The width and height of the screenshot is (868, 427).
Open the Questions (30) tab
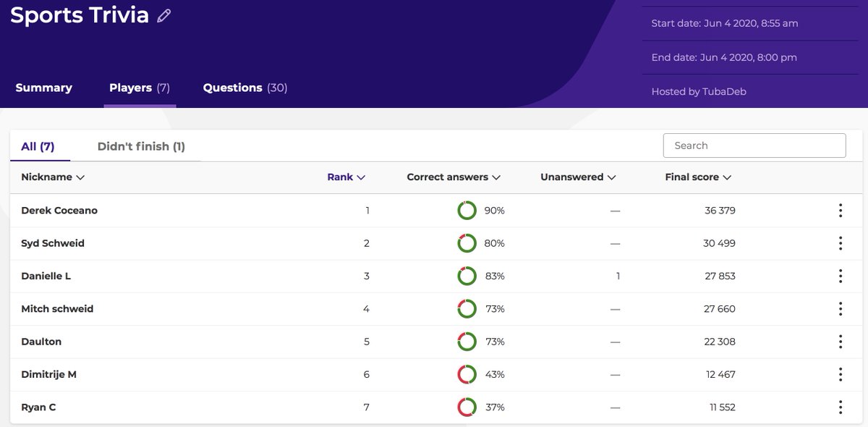245,88
